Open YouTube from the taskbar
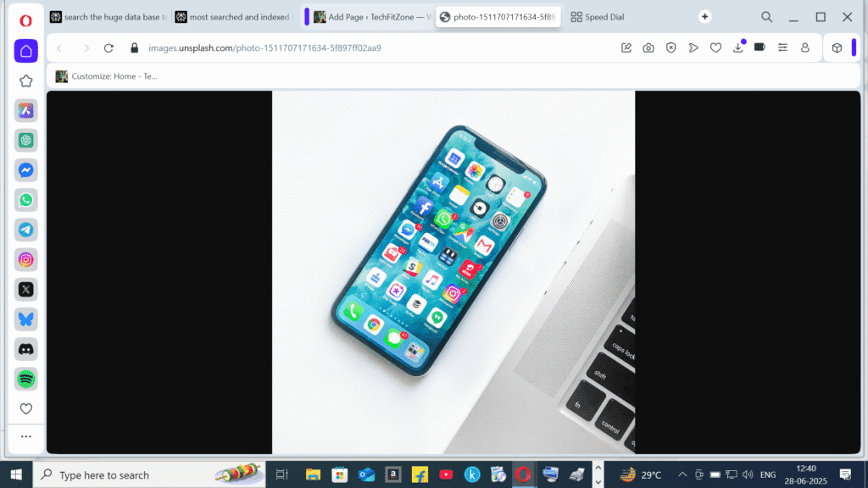Viewport: 868px width, 488px height. click(446, 474)
